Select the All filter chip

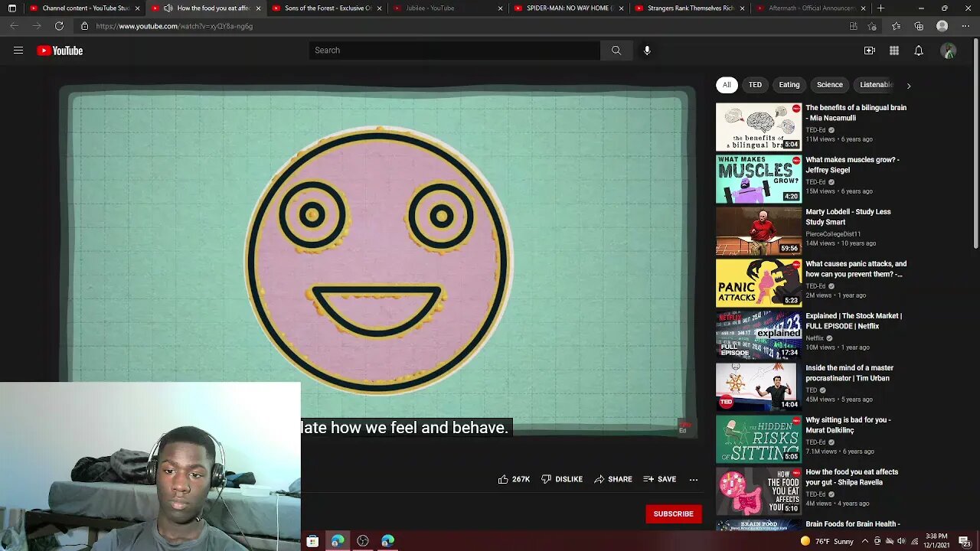pyautogui.click(x=727, y=85)
